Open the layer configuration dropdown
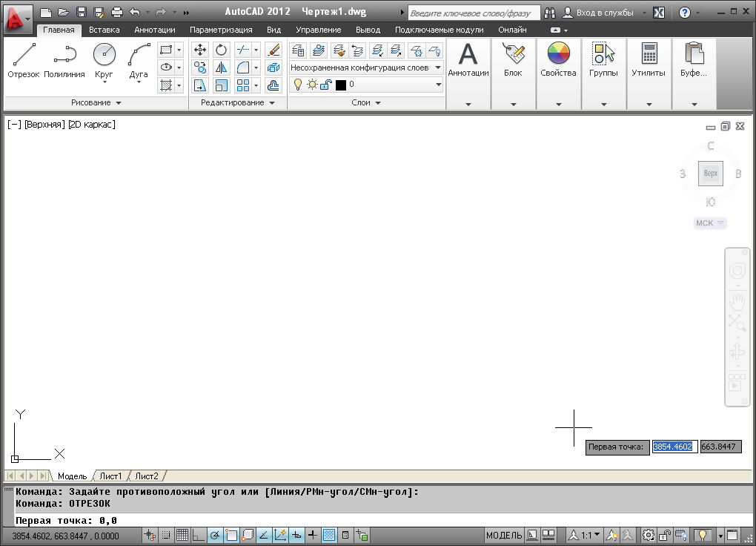756x546 pixels. click(x=438, y=68)
